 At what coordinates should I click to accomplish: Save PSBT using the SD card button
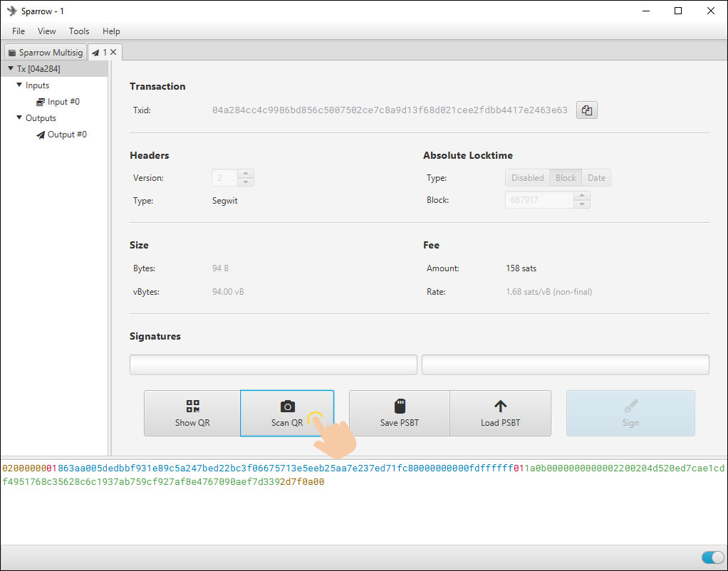pos(399,413)
